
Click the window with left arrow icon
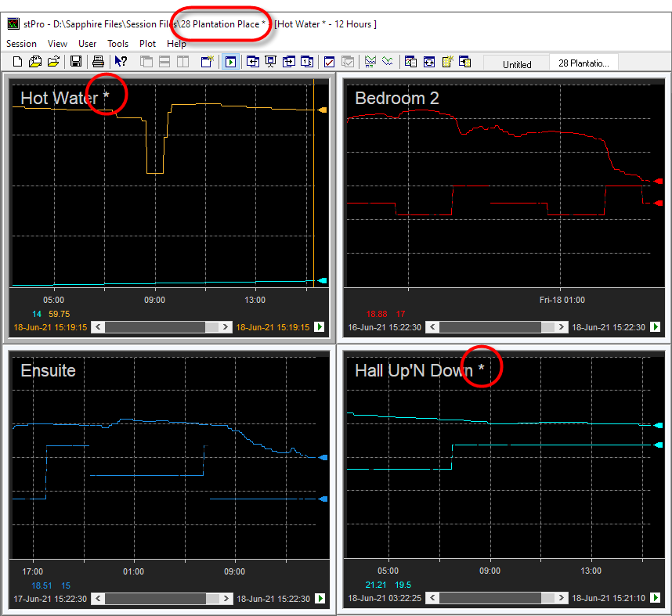(x=253, y=62)
